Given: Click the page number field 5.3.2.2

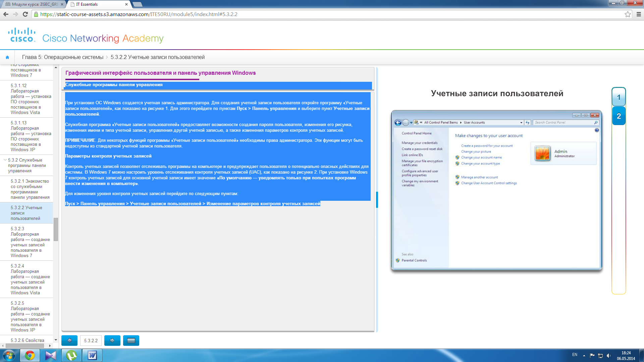Looking at the screenshot, I should [91, 341].
